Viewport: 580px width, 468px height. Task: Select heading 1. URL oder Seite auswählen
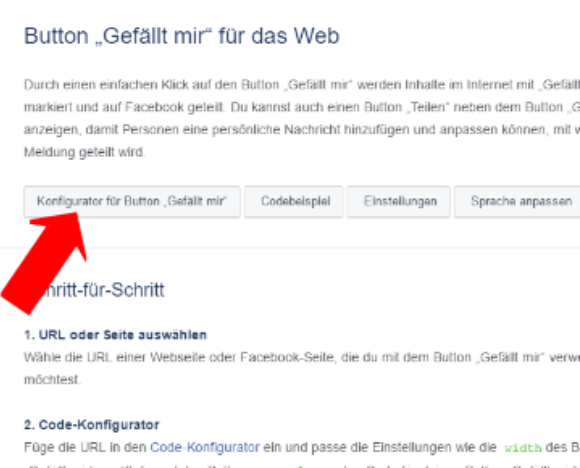(115, 335)
